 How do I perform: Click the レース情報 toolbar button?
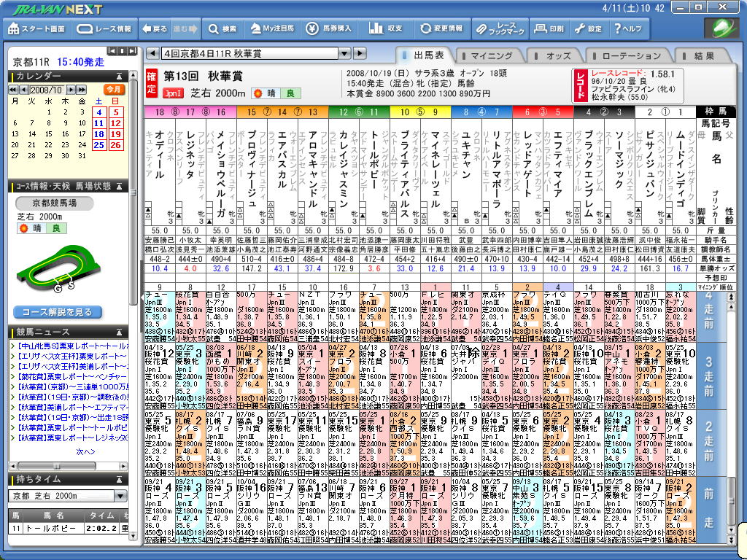(104, 29)
